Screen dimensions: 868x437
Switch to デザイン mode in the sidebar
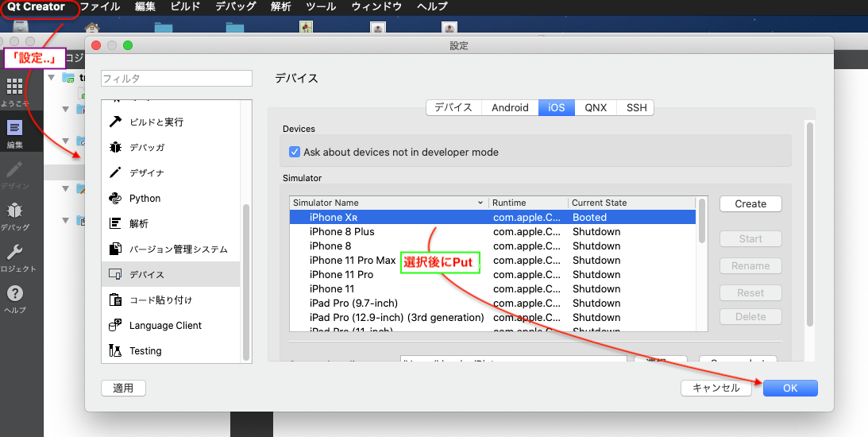click(14, 176)
